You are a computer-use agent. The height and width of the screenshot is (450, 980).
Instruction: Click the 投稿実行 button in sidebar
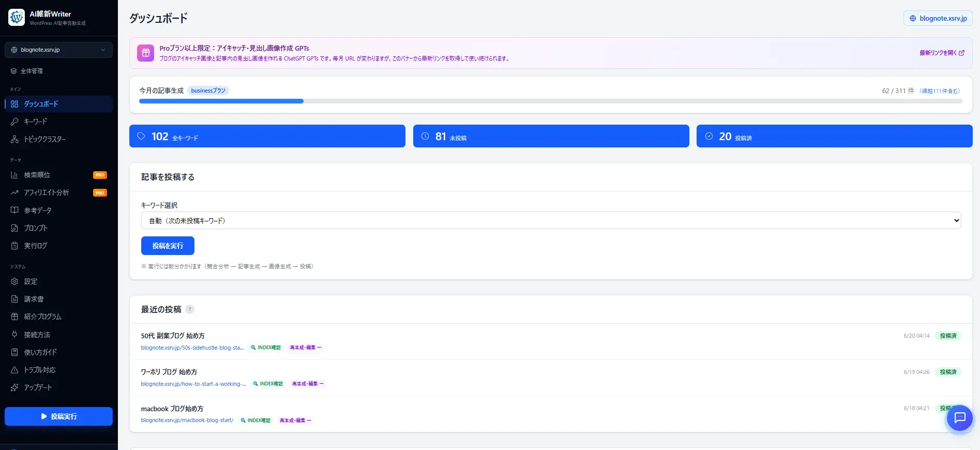click(x=58, y=416)
